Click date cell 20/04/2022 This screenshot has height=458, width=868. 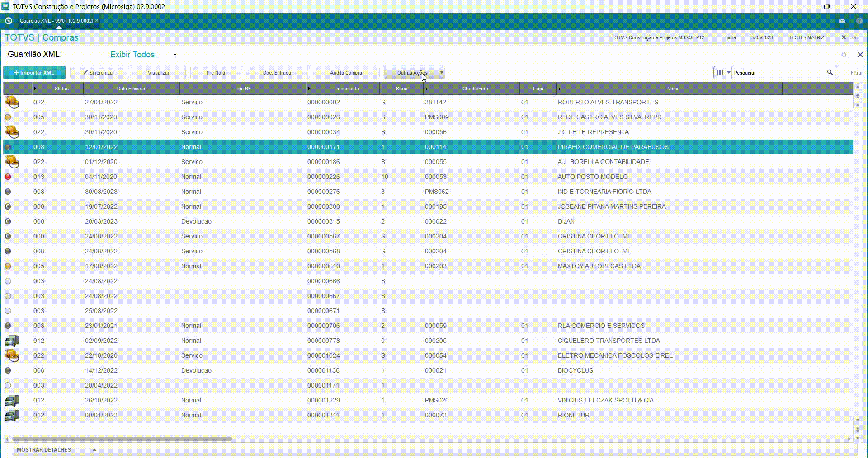[x=101, y=385]
